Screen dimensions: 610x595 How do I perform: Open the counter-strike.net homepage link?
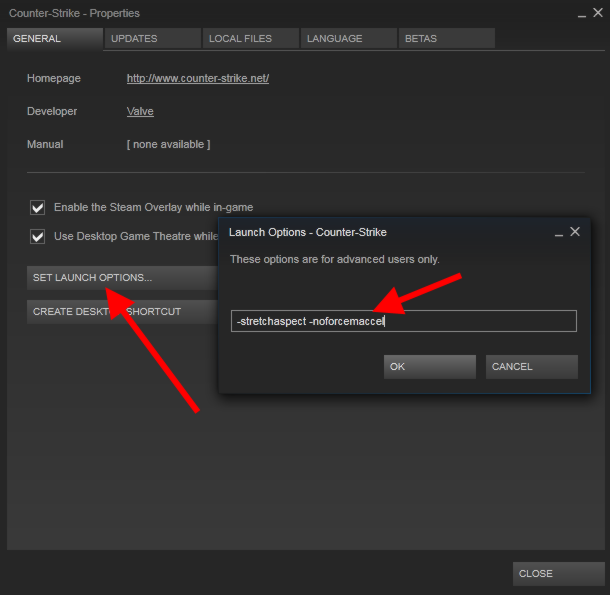coord(197,78)
